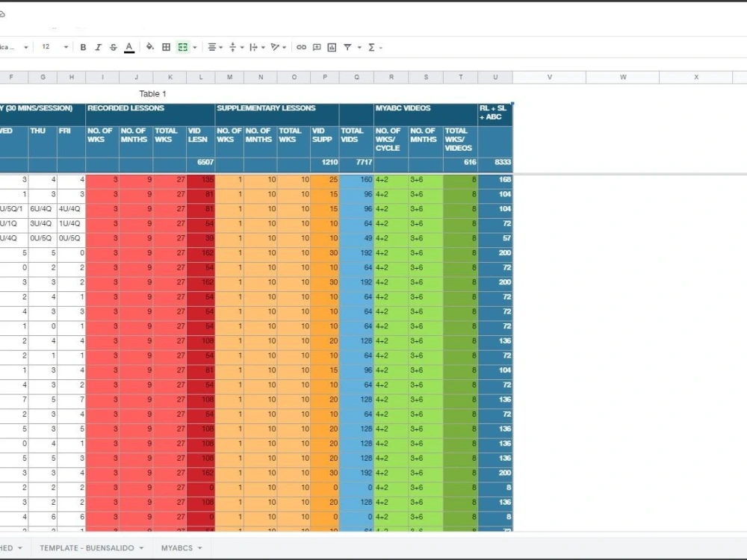
Task: Open the borders tool
Action: coord(167,47)
